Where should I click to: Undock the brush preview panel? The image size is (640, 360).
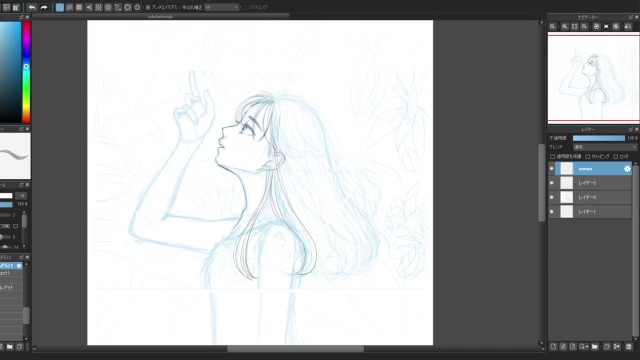[21, 129]
